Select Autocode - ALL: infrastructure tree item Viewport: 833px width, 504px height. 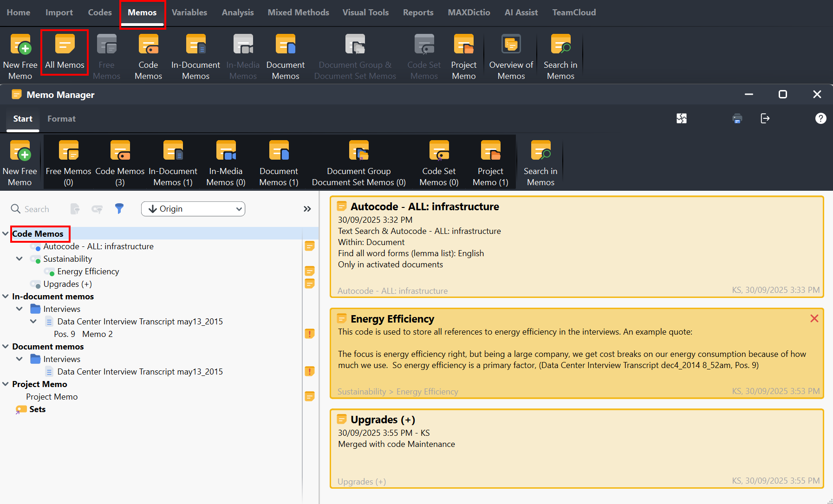coord(98,246)
